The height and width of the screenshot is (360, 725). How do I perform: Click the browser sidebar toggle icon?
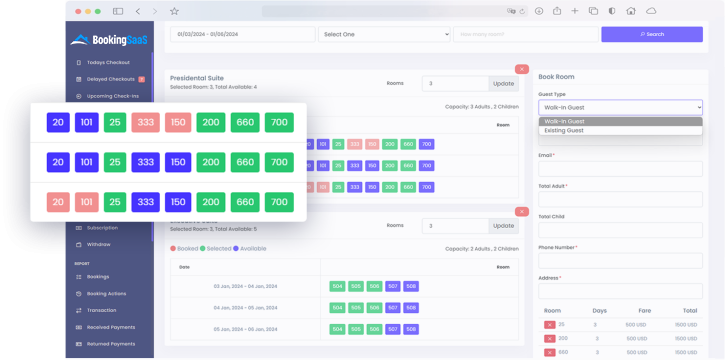pyautogui.click(x=118, y=11)
